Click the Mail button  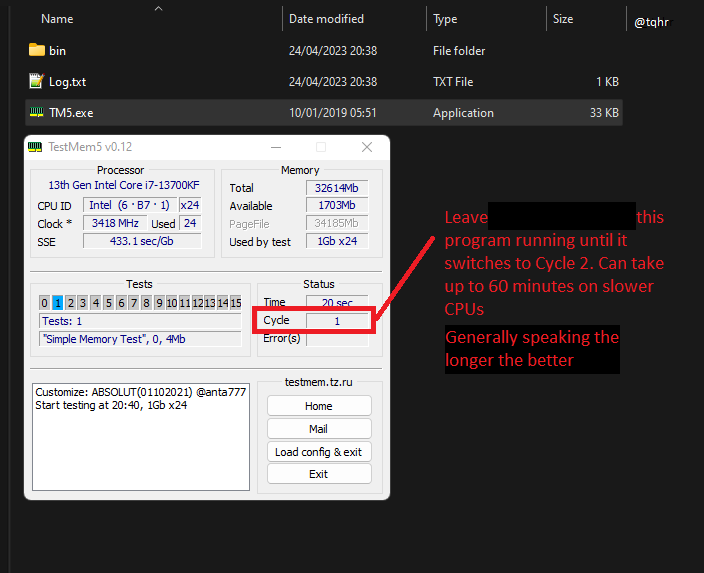318,429
